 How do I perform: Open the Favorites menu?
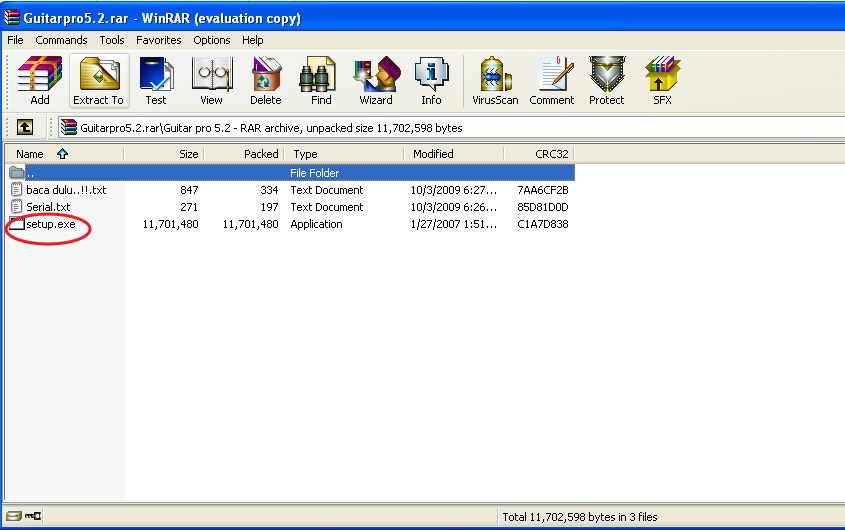coord(158,40)
